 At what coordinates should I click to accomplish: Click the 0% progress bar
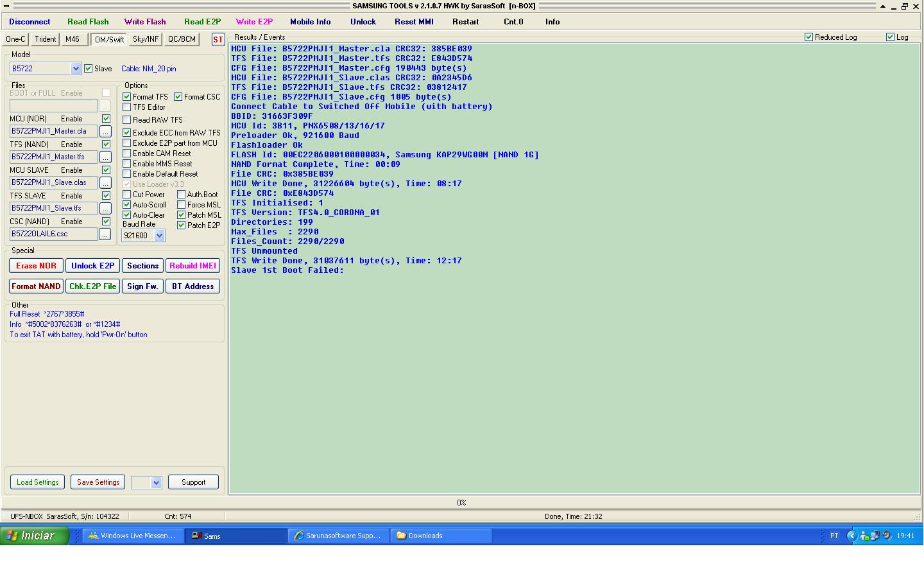point(461,503)
